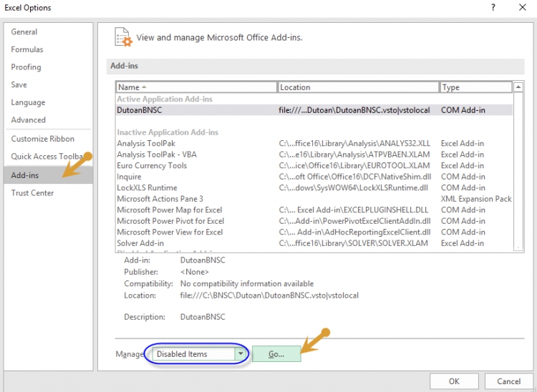Open the Trust Center category
The width and height of the screenshot is (537, 392).
(x=32, y=193)
